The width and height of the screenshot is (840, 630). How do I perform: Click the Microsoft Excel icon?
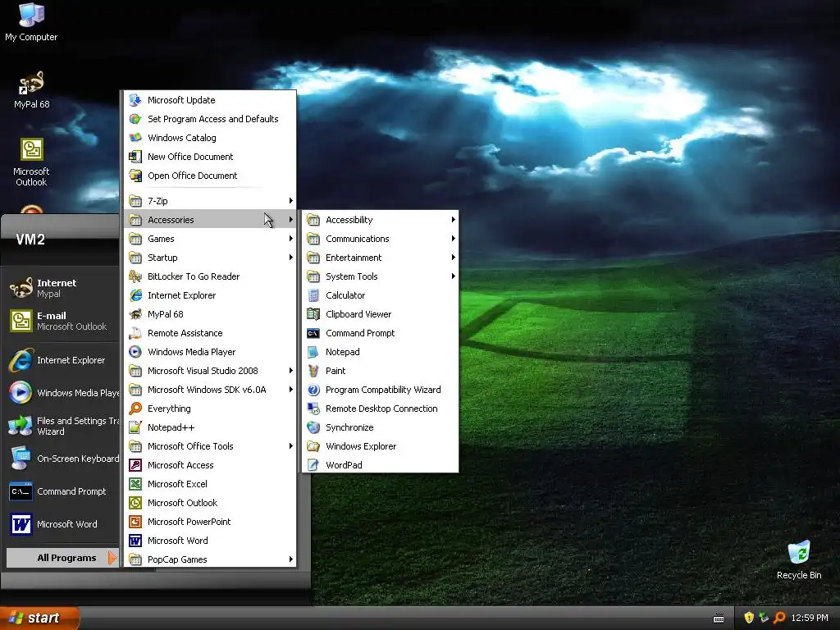[x=135, y=484]
